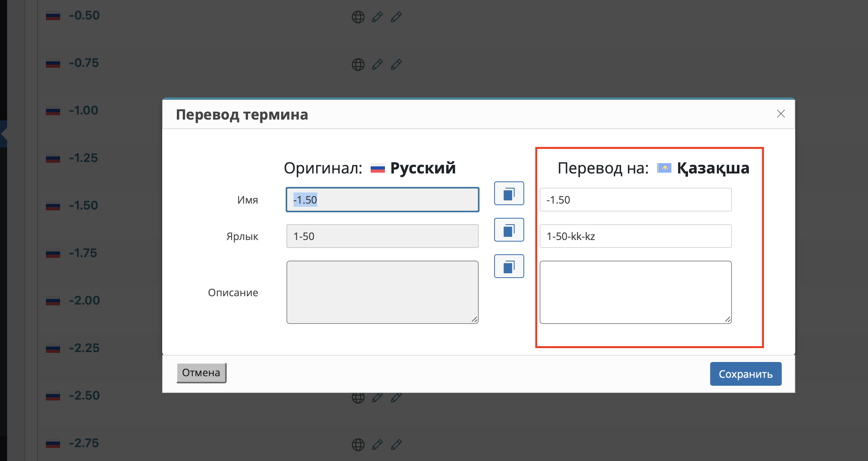Screen dimensions: 868x461
Task: Focus the Kazakh name field with -1.50
Action: 635,200
